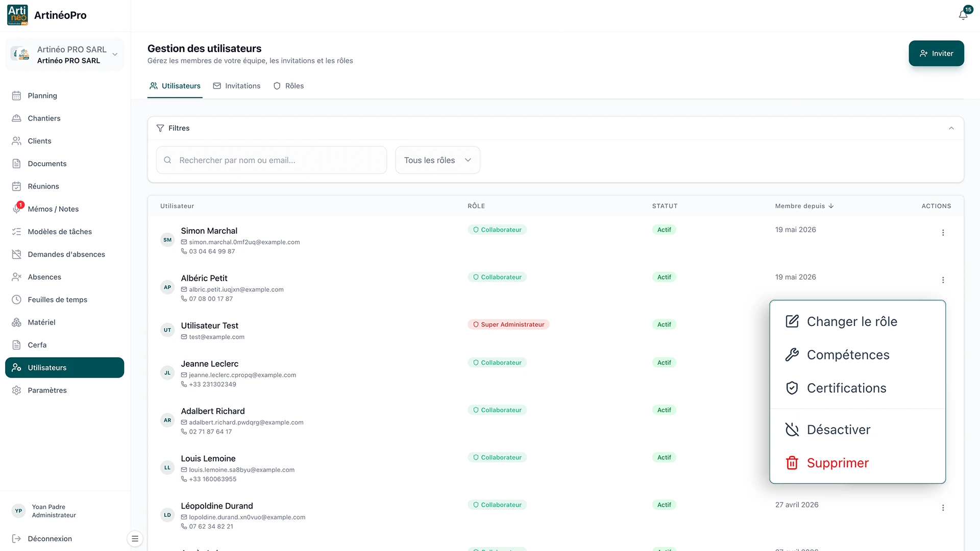Select Changer le rôle in the menu
Viewport: 980px width, 551px height.
point(857,321)
